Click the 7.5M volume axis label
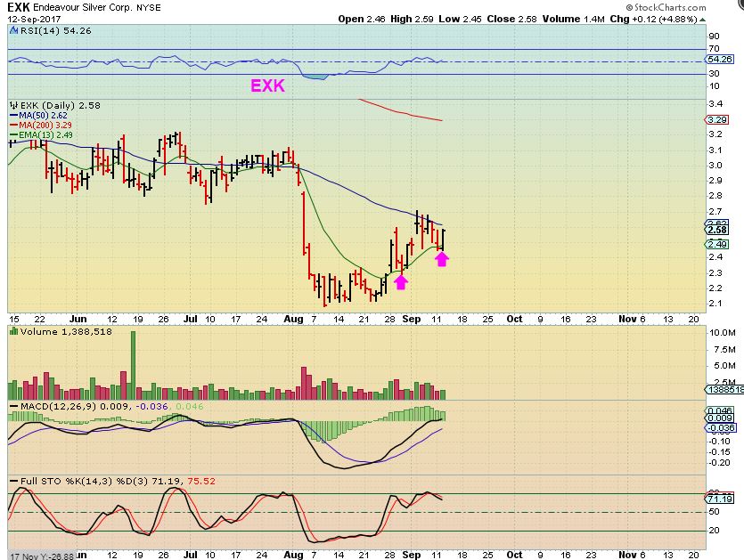Screen dimensions: 744x560 point(724,350)
